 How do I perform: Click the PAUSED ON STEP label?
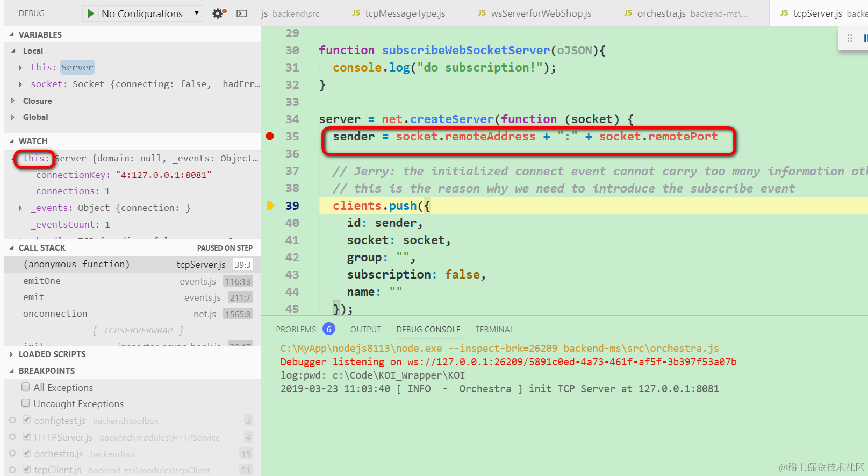coord(225,248)
